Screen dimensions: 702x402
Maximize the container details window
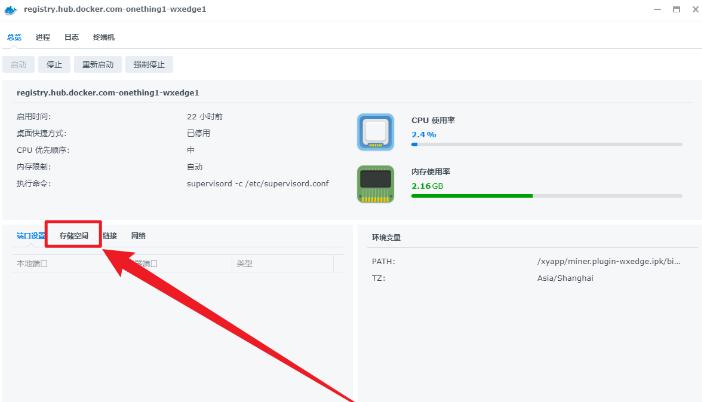point(676,9)
